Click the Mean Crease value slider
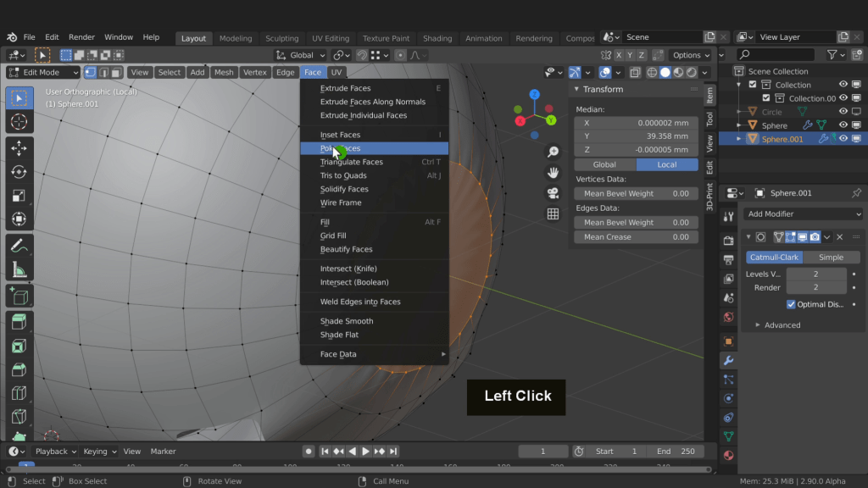The image size is (868, 488). point(636,237)
